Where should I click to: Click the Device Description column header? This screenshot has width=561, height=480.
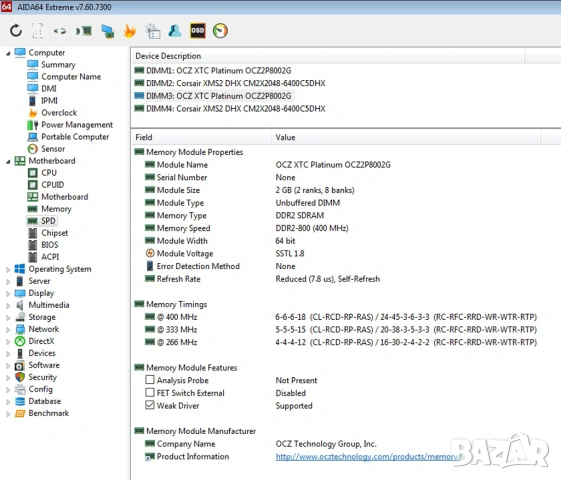coord(328,56)
